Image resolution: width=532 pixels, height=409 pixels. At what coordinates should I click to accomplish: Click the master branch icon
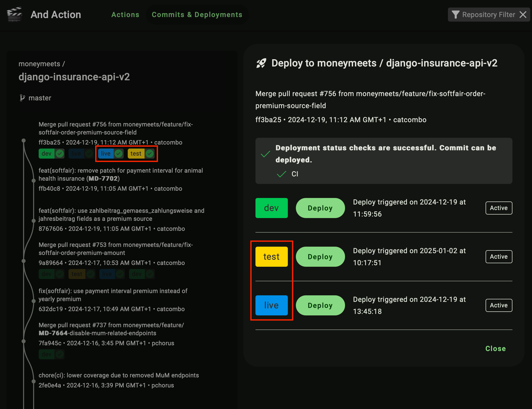[22, 98]
